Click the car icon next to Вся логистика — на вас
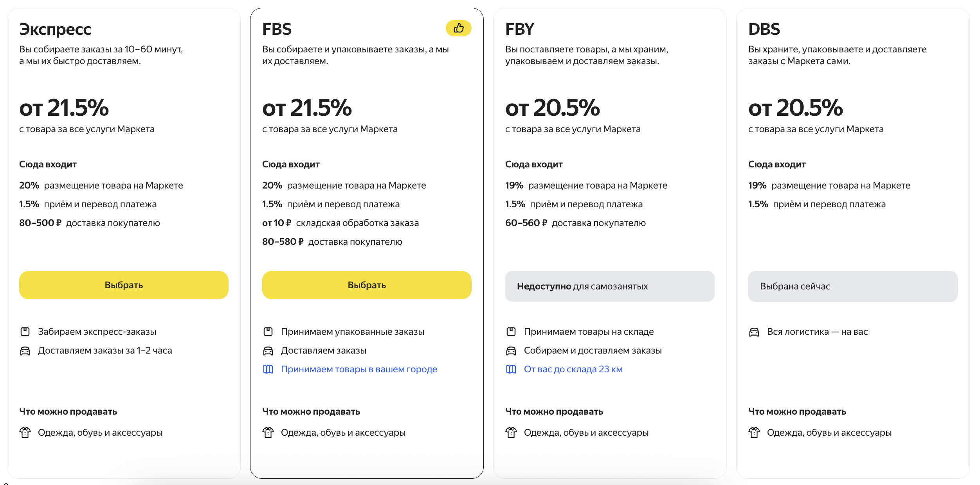Screen dimensions: 980x485 click(754, 332)
